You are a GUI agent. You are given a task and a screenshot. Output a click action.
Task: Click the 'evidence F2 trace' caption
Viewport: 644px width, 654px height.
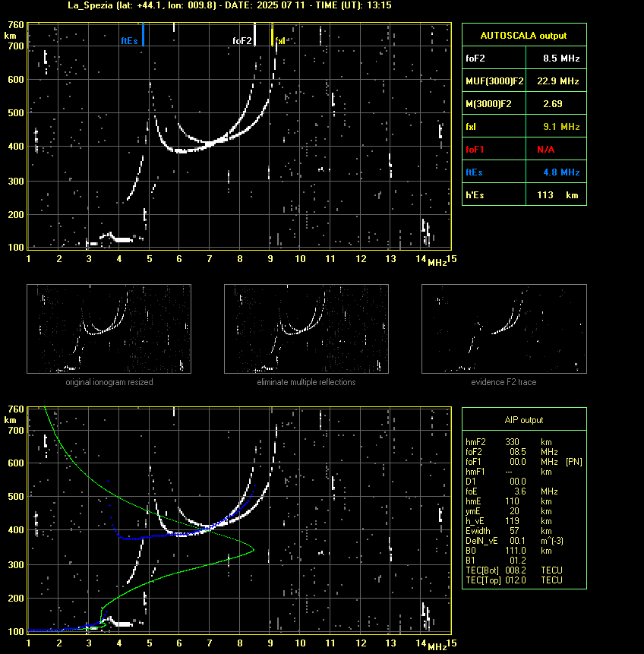[504, 382]
